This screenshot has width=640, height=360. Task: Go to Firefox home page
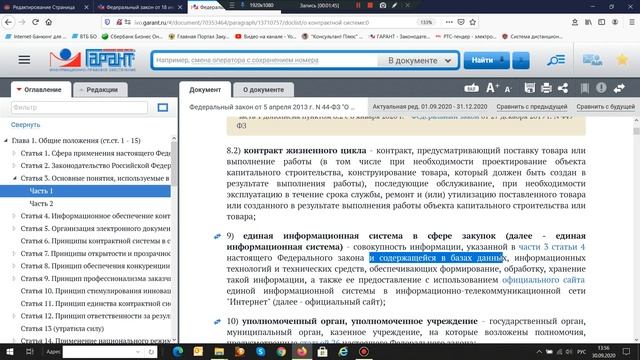(49, 22)
